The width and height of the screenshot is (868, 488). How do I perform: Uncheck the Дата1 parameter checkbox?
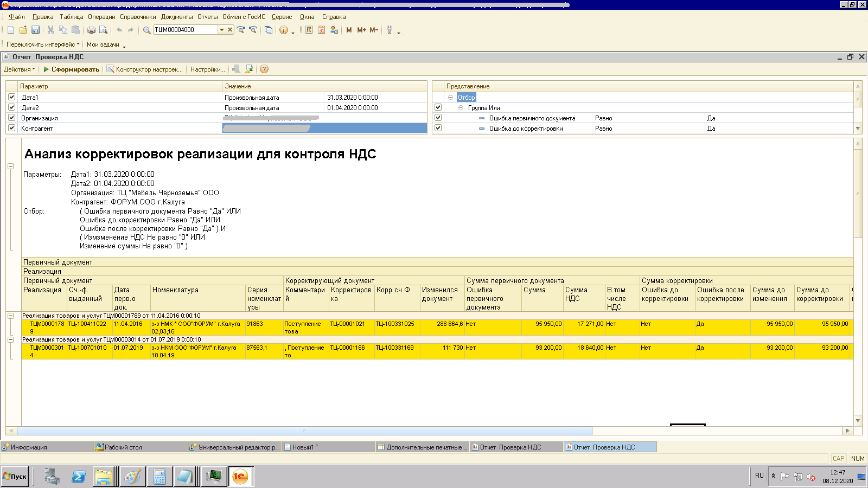[11, 97]
